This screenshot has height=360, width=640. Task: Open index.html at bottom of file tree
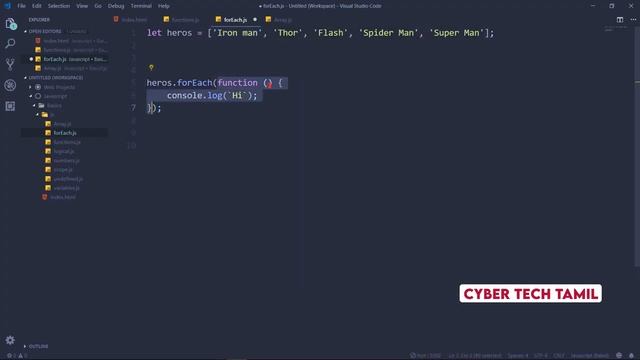[x=63, y=197]
